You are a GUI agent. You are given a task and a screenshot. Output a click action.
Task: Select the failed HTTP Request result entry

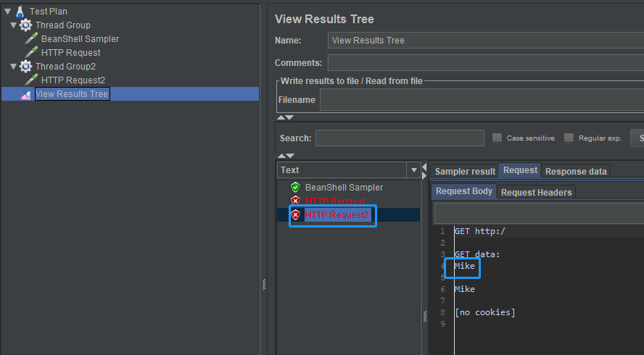click(335, 201)
